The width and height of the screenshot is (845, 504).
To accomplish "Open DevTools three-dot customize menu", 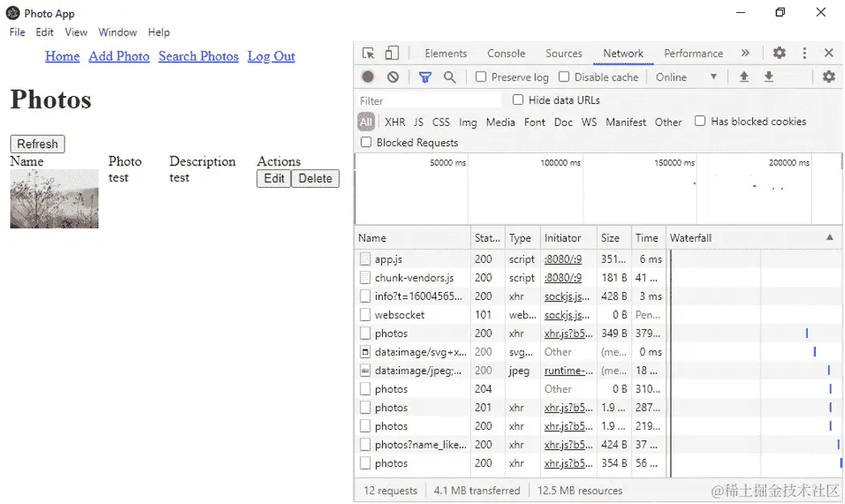I will [805, 53].
